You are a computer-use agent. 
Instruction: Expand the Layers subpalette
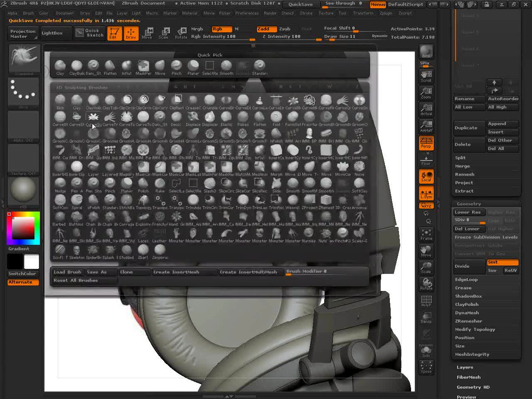[465, 367]
